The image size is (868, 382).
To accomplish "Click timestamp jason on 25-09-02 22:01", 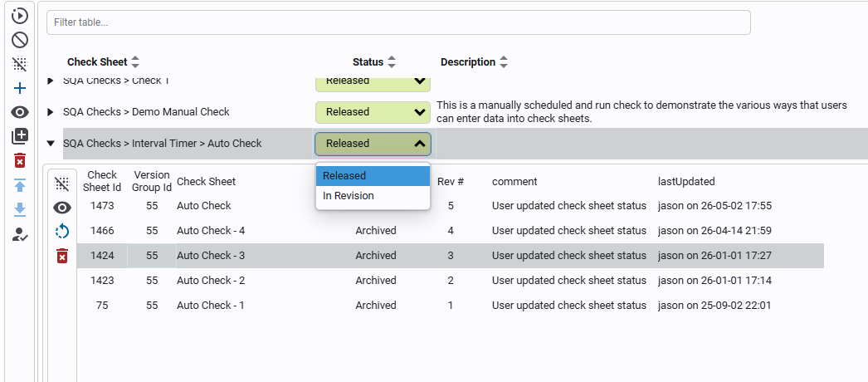I will point(714,306).
